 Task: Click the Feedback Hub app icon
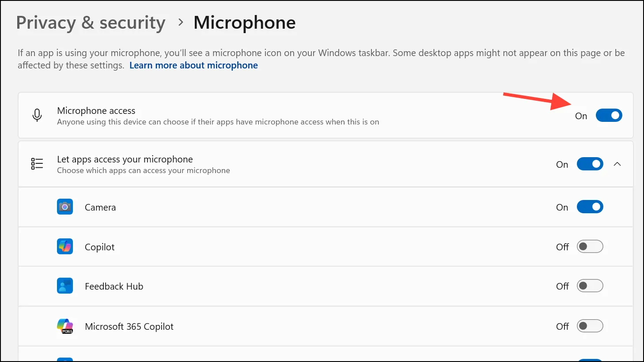coord(65,286)
